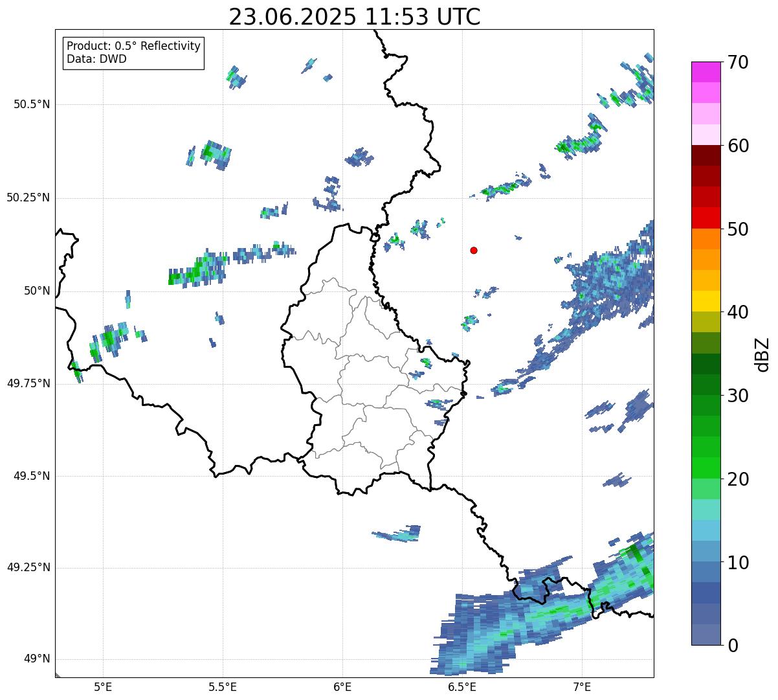Screen dimensions: 778x700
Task: Click the '50°N' latitude label
Action: click(x=38, y=291)
